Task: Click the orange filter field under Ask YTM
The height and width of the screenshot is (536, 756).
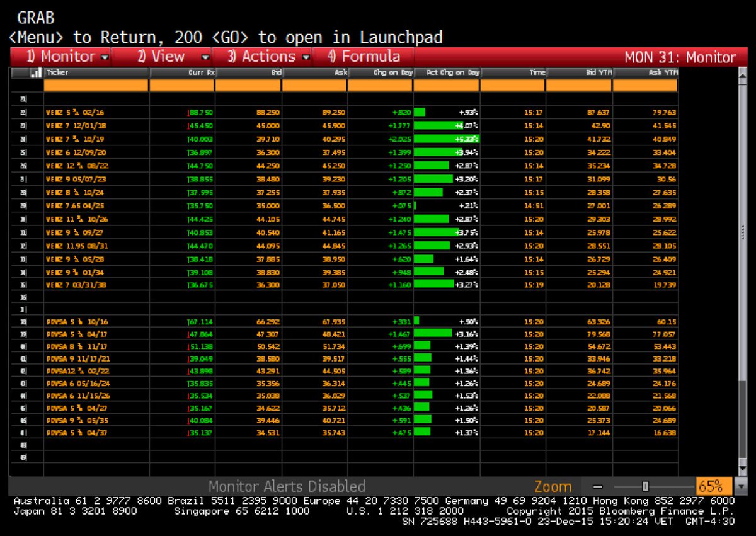Action: click(x=645, y=85)
